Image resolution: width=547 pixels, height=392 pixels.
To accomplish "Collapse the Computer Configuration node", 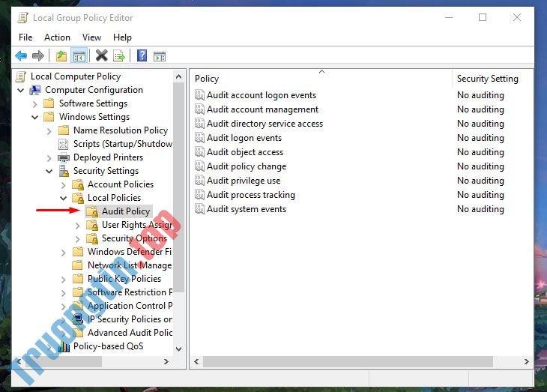I will point(20,90).
